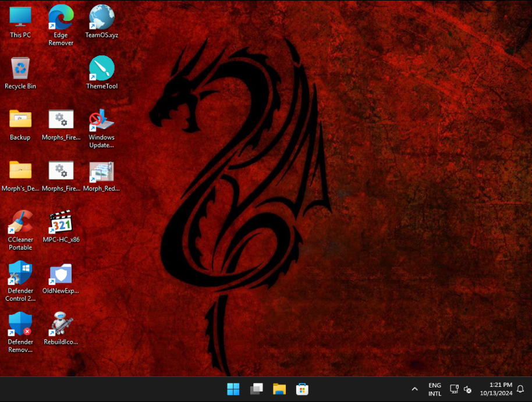This screenshot has width=532, height=402.
Task: Select the Morph_Red theme file icon
Action: pos(101,171)
